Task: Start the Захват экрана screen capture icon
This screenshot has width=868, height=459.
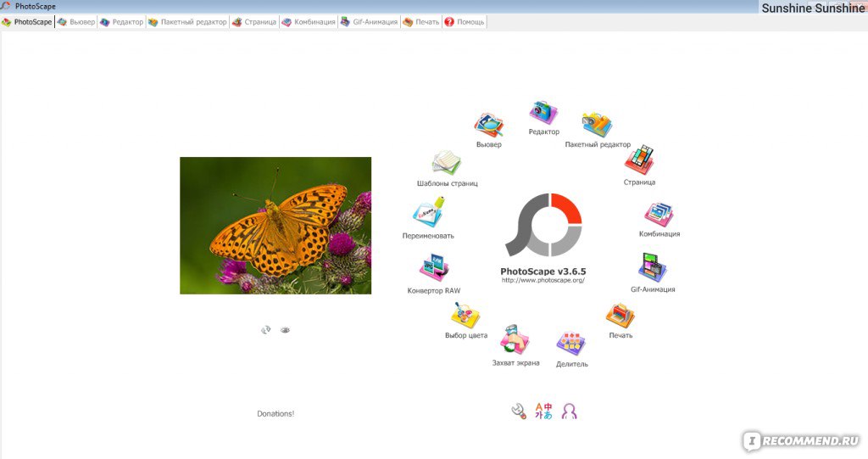Action: (x=515, y=340)
